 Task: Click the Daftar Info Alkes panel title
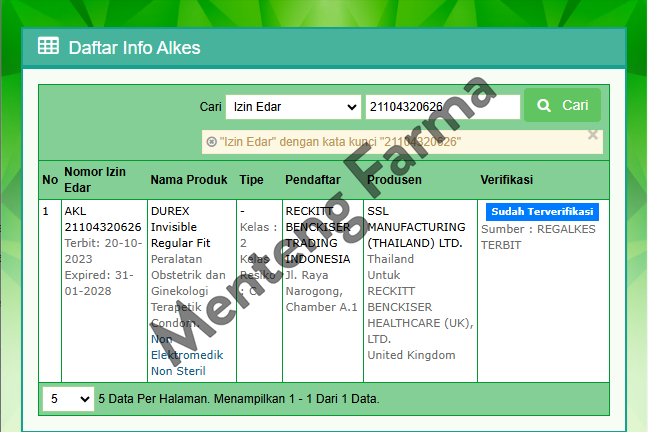134,47
